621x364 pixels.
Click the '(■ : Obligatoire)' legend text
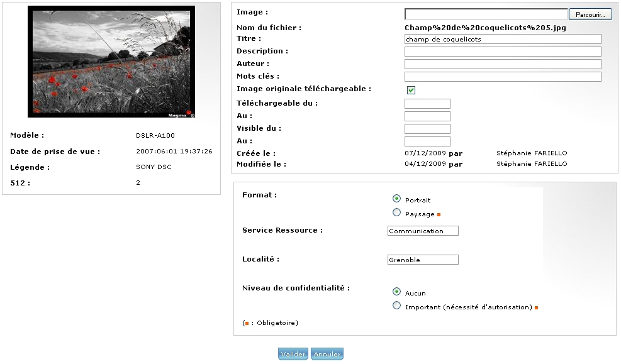coord(270,323)
